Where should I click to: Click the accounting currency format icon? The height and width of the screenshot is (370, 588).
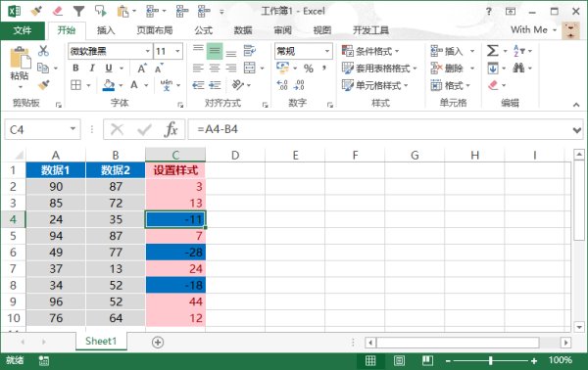pos(282,68)
